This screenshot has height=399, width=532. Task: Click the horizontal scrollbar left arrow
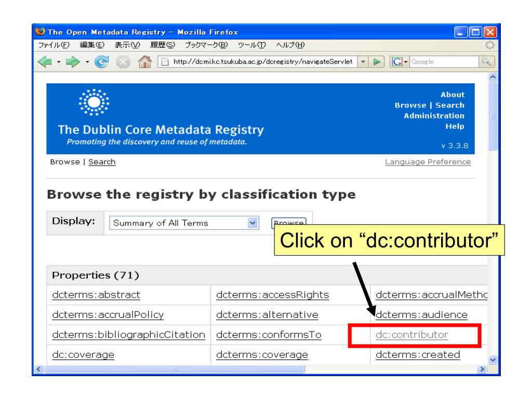(38, 369)
